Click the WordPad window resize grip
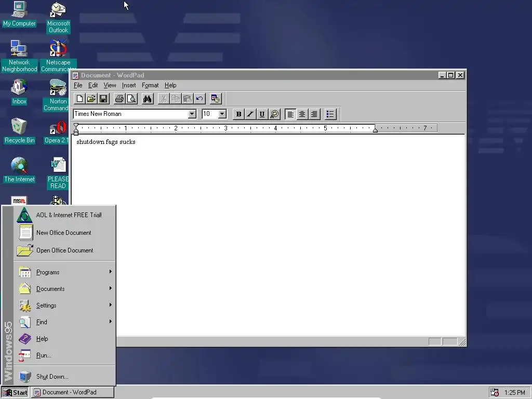 (x=462, y=342)
